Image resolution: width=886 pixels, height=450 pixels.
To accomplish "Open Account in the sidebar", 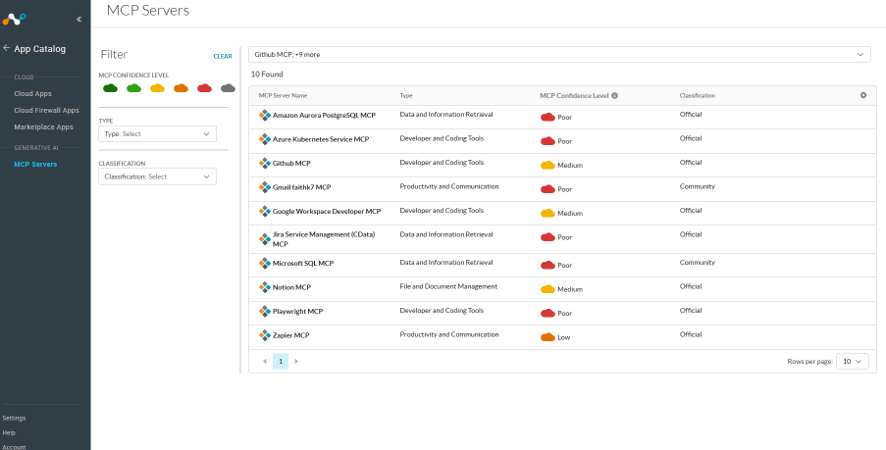I will pos(14,447).
